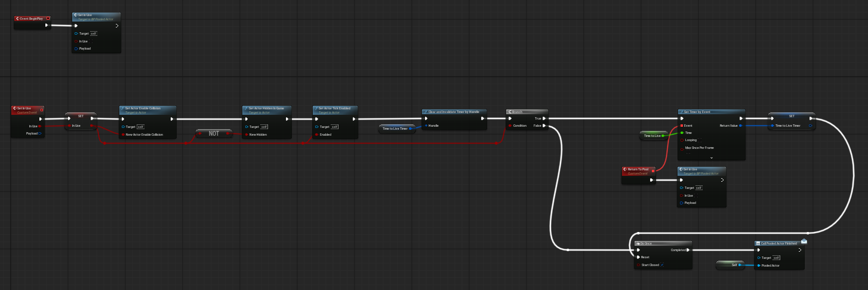
Task: Click the New Hidden pin on Set Actor Hidden
Action: [x=246, y=135]
